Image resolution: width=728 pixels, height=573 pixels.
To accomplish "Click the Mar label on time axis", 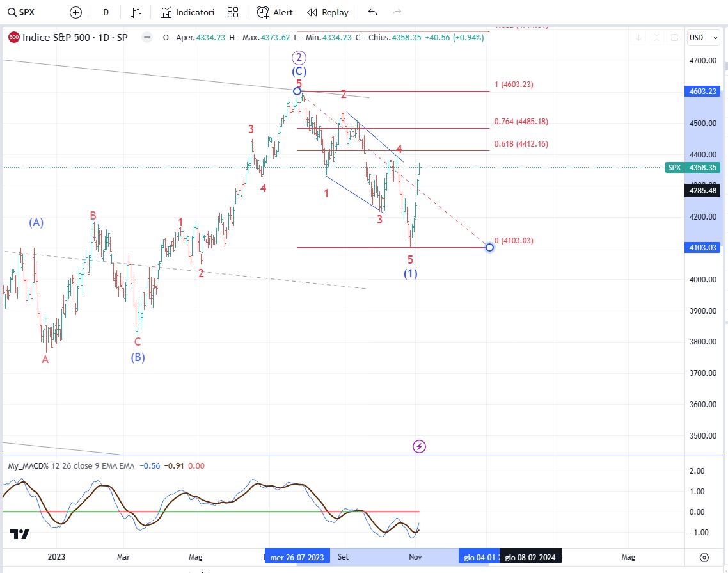I will point(123,557).
